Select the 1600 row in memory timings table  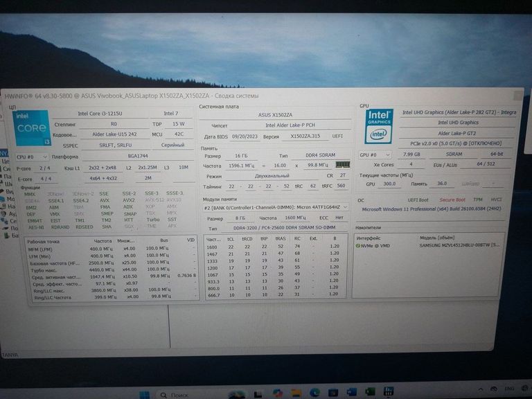pyautogui.click(x=275, y=247)
